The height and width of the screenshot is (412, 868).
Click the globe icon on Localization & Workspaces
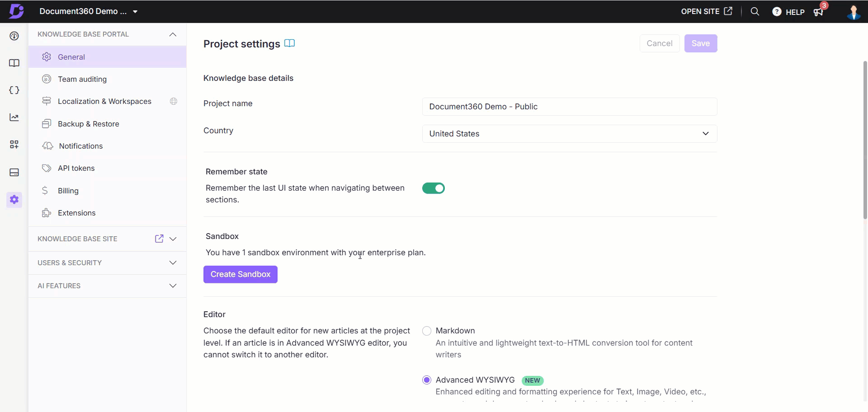[174, 101]
